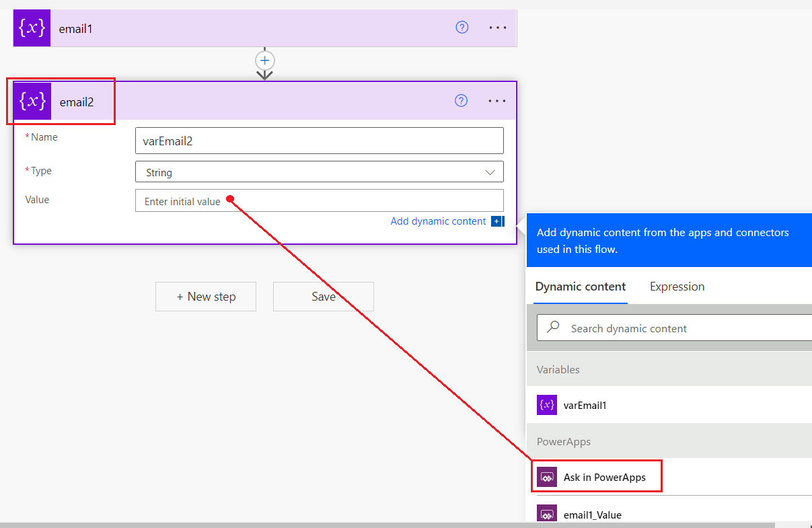Screen dimensions: 812x528
Task: Open the Type dropdown showing String
Action: [x=319, y=172]
